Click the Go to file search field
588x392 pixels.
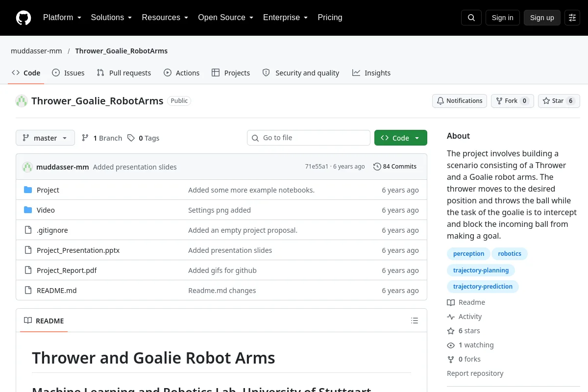(309, 138)
